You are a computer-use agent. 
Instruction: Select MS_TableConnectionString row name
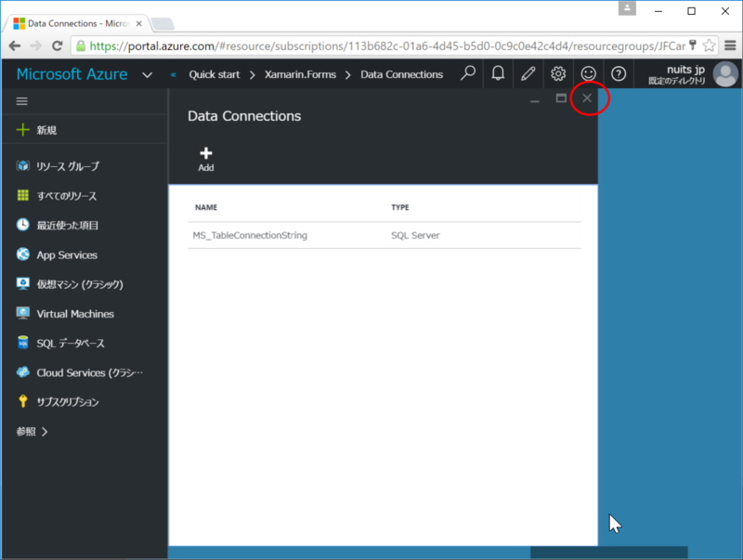coord(250,235)
